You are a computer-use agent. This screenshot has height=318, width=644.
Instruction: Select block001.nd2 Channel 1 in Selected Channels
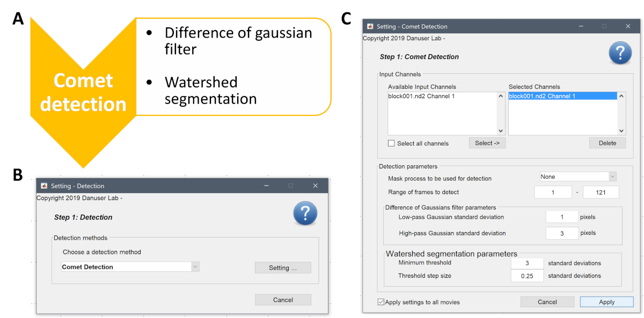542,97
